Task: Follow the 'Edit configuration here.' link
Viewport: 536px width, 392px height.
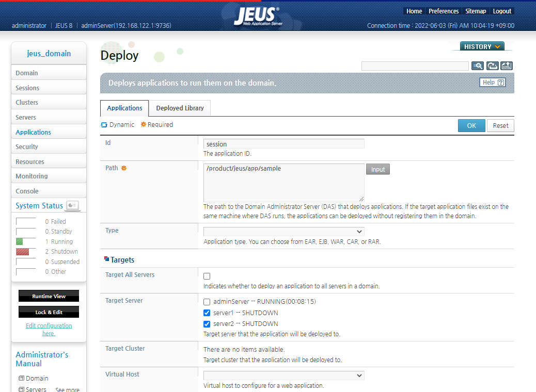Action: [x=49, y=330]
